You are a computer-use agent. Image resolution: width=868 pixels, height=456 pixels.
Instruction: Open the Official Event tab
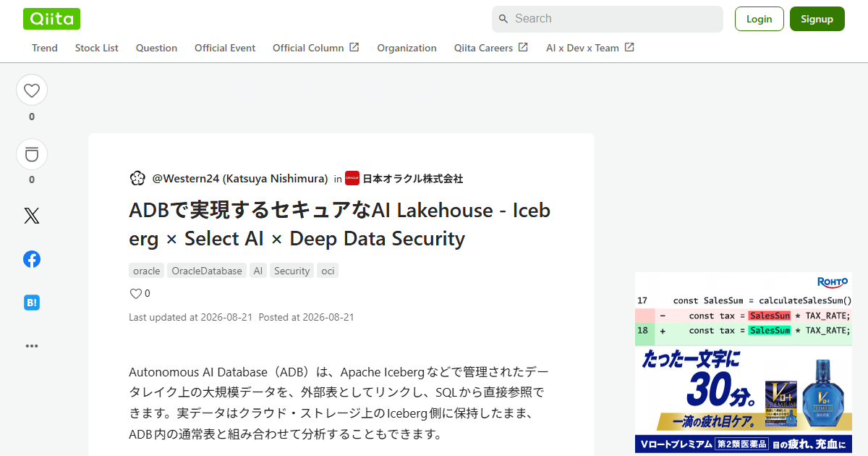click(x=225, y=48)
